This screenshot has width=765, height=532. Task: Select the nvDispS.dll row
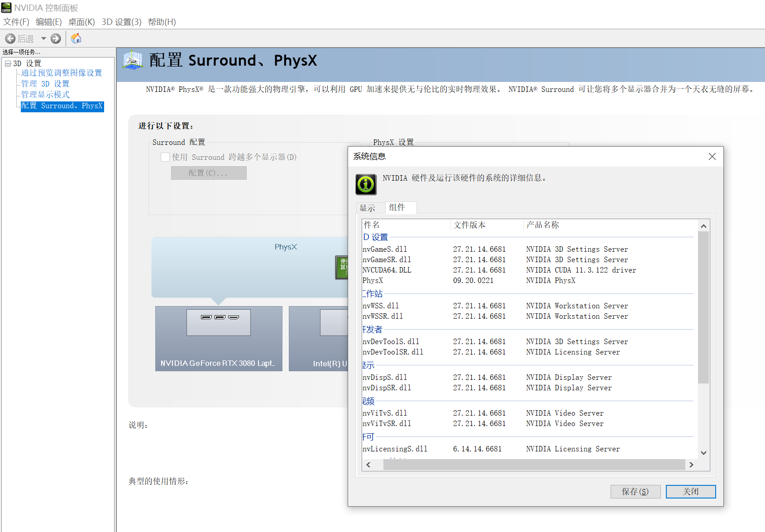527,378
